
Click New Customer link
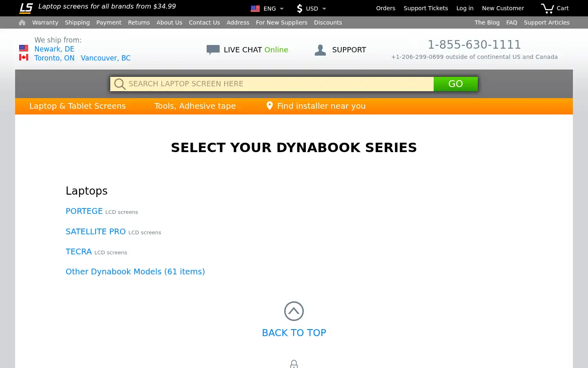(503, 8)
